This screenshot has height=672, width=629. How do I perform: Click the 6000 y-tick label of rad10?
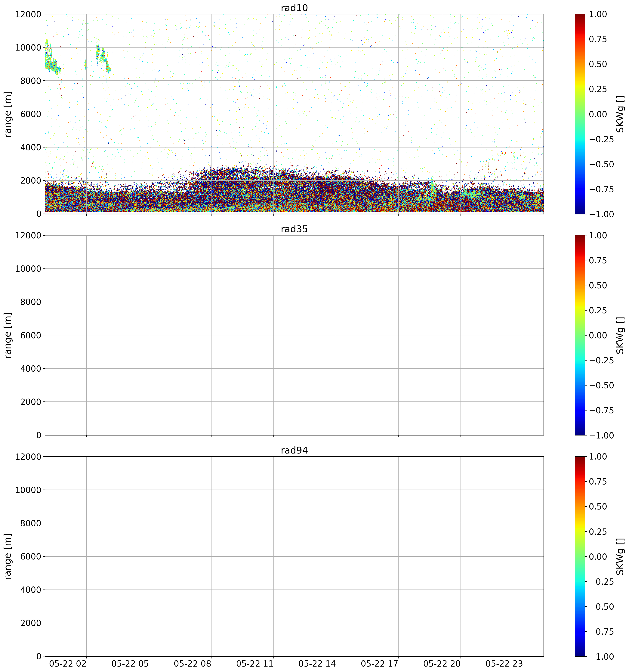(x=31, y=114)
